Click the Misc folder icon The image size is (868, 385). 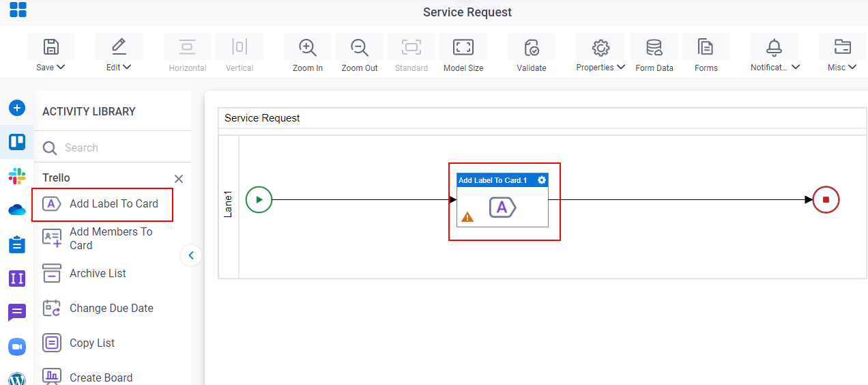pyautogui.click(x=843, y=46)
